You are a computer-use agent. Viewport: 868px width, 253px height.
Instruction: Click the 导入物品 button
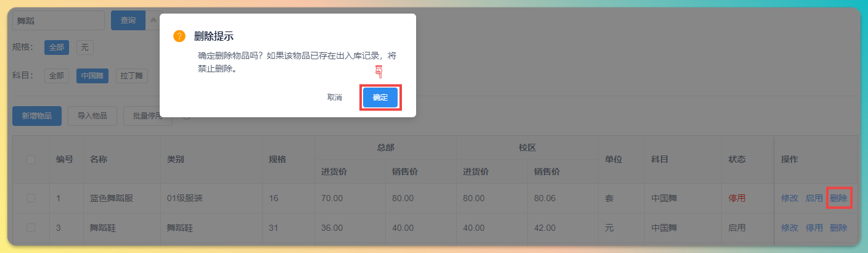tap(92, 116)
